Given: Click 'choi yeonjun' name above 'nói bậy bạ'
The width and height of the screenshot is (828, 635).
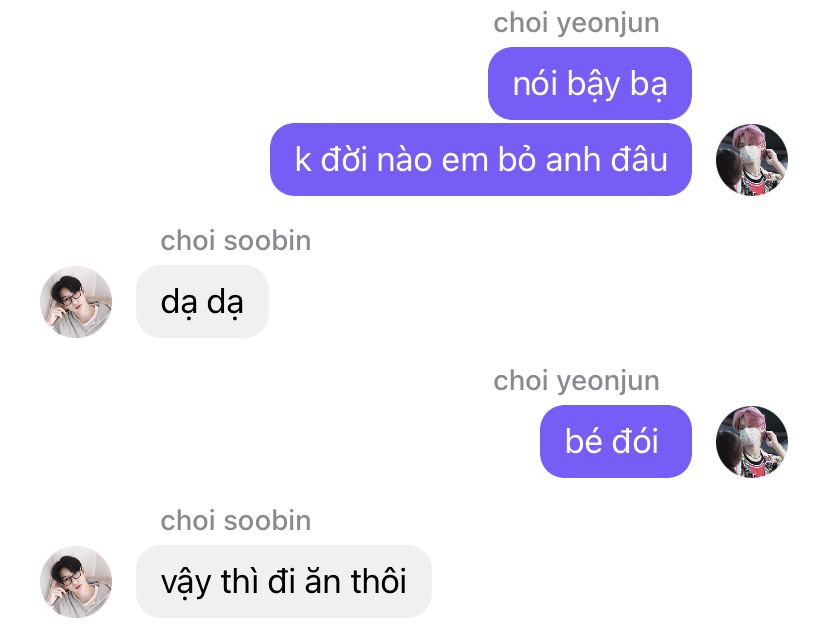Looking at the screenshot, I should (576, 24).
